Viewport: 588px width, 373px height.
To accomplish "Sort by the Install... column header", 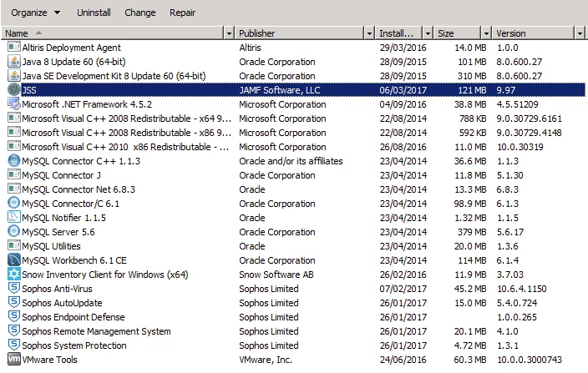I will [x=399, y=33].
